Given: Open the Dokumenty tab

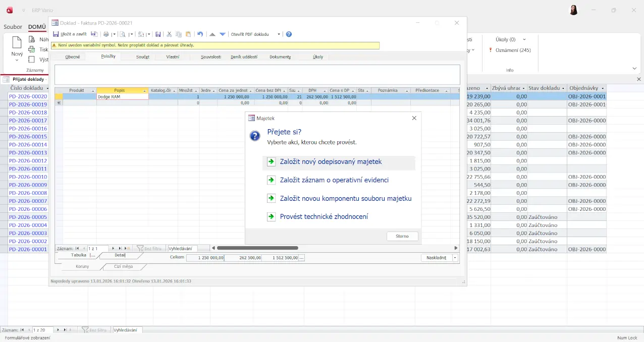Looking at the screenshot, I should tap(280, 57).
